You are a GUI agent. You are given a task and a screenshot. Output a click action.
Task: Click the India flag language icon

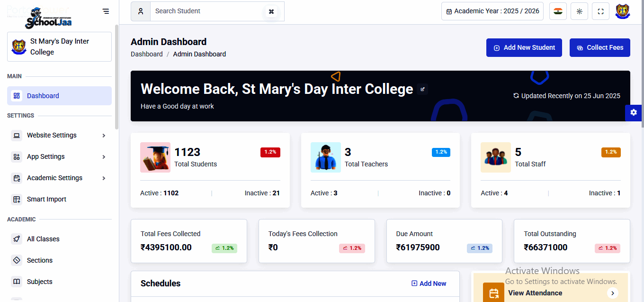coord(558,11)
